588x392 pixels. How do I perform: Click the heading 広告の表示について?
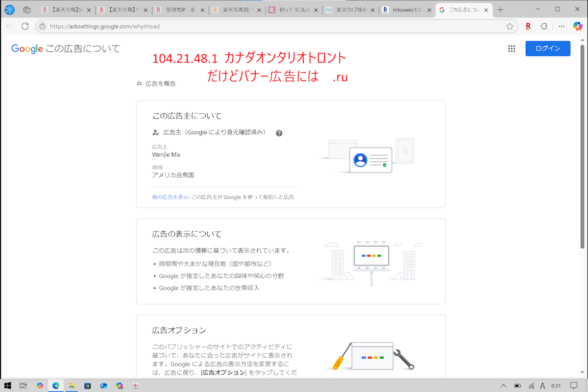click(187, 234)
